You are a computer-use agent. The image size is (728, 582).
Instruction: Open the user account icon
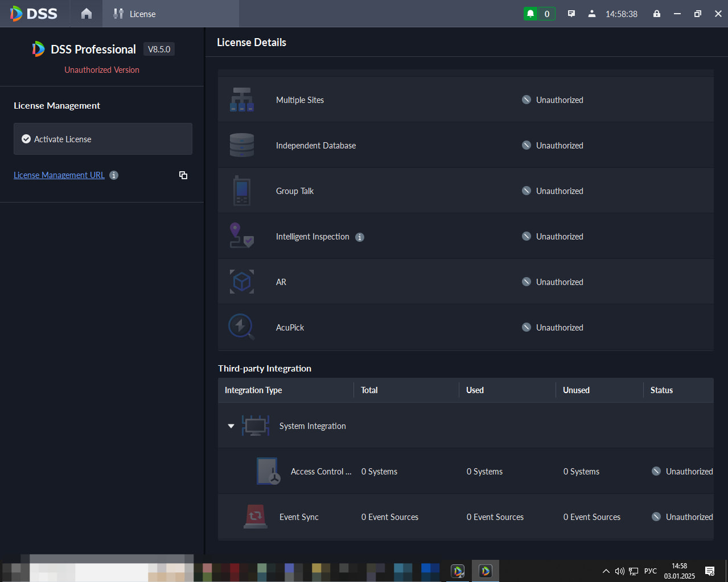click(592, 14)
